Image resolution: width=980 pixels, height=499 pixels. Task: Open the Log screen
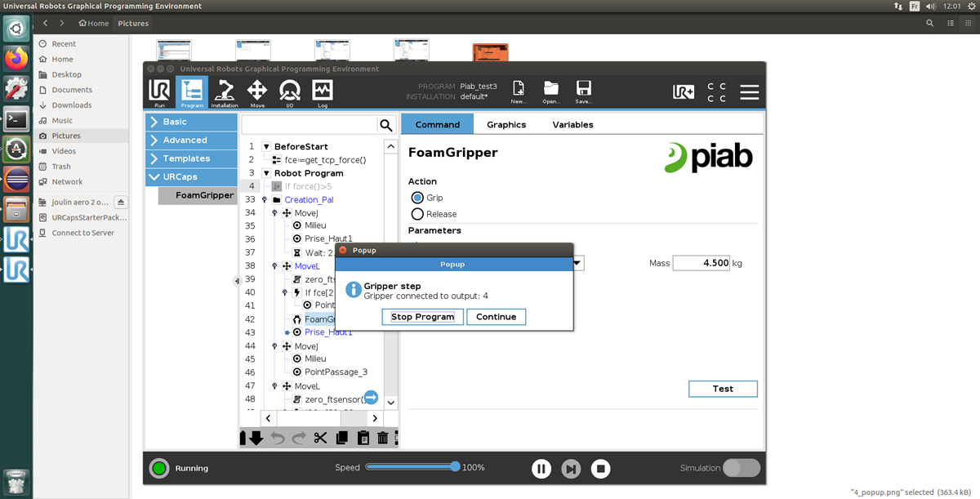click(x=323, y=93)
